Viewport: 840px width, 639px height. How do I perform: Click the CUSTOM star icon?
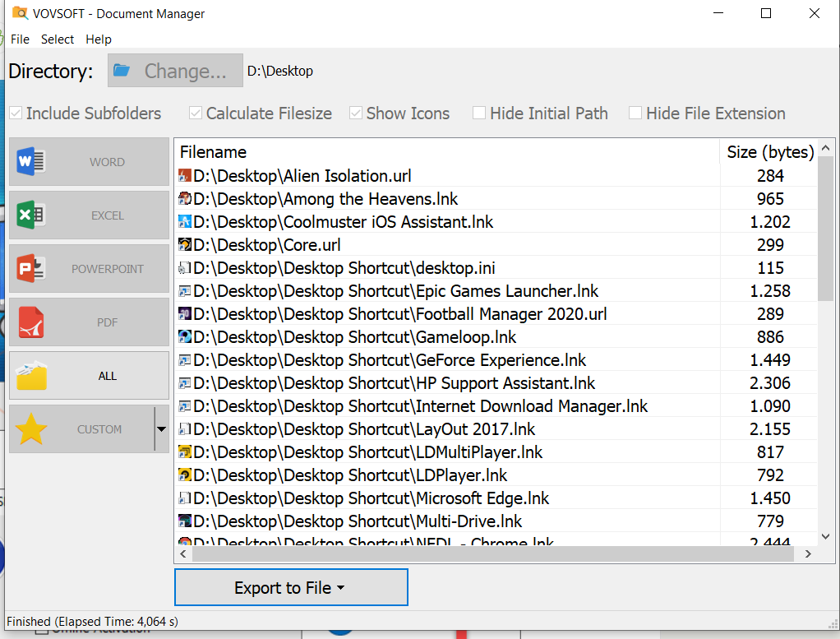31,428
